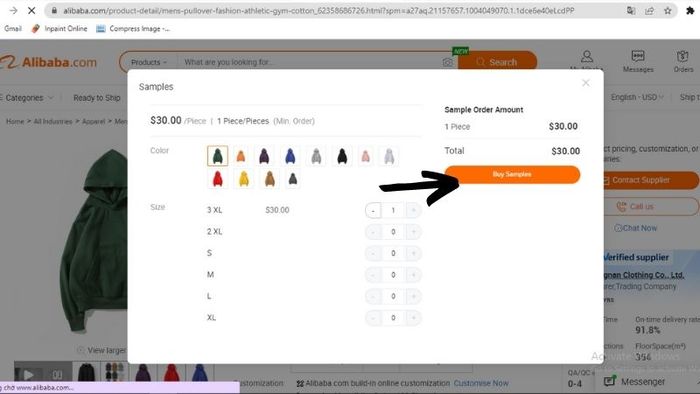Decrease 3 XL quantity with minus
This screenshot has height=394, width=700.
coord(373,210)
